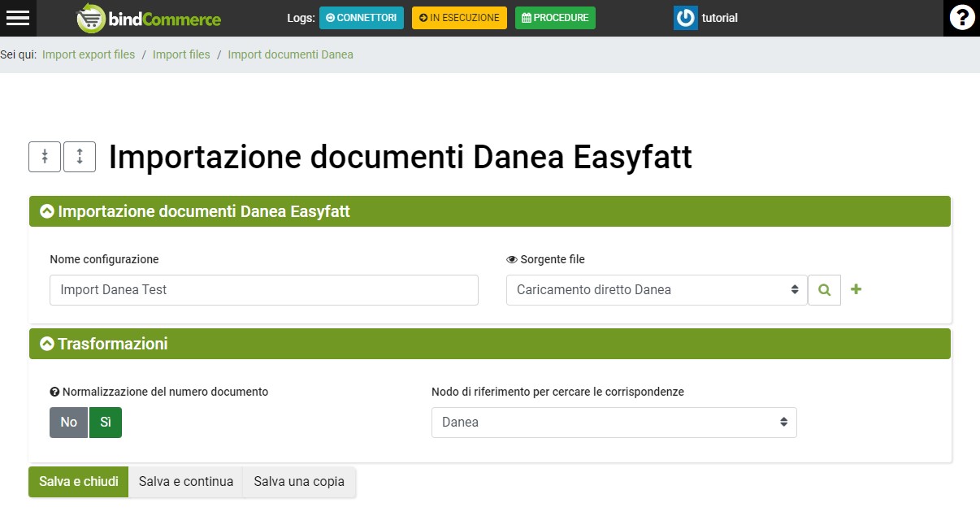The width and height of the screenshot is (980, 516).
Task: Set Normalizzazione del numero documento to No
Action: click(67, 422)
